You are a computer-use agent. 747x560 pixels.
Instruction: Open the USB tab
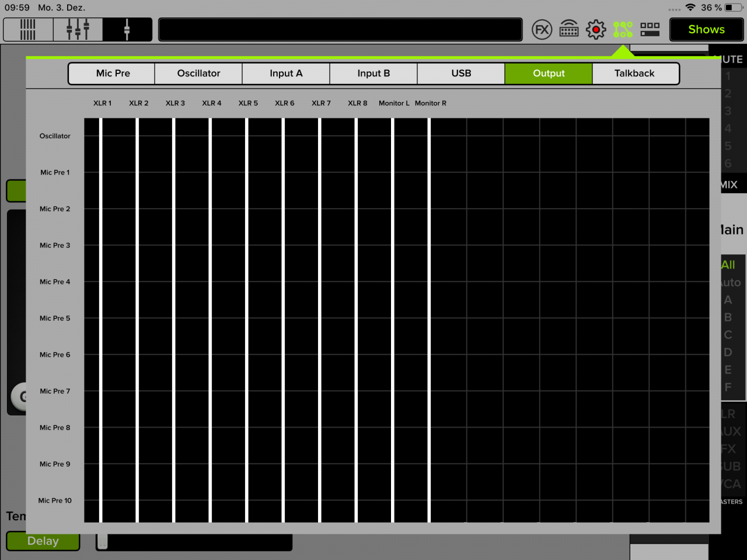[461, 73]
